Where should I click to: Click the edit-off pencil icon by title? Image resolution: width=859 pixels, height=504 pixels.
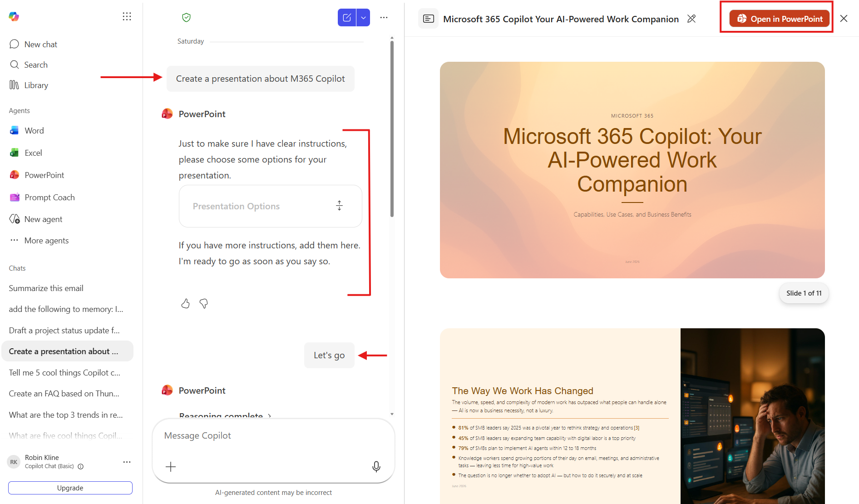[x=691, y=19]
